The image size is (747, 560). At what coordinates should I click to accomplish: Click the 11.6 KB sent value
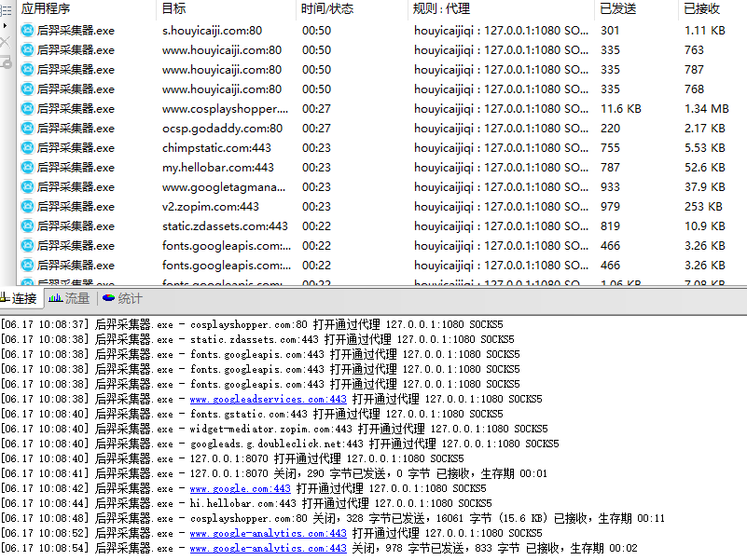pyautogui.click(x=621, y=109)
